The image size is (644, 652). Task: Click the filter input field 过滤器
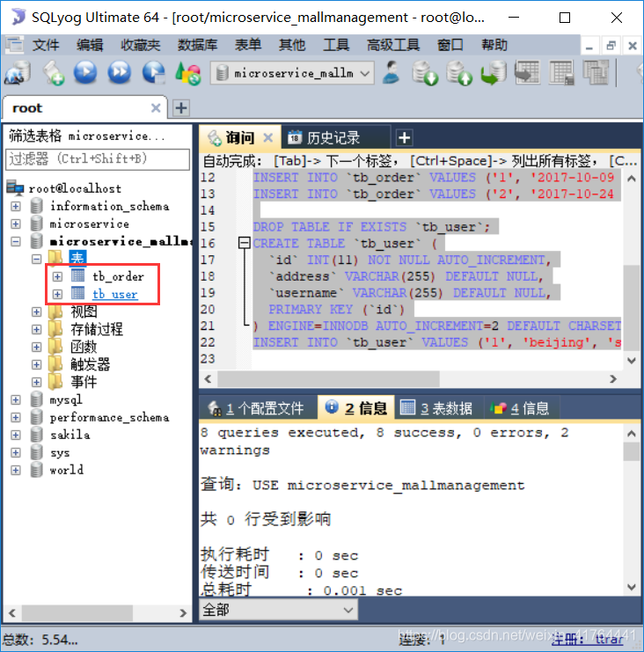98,159
